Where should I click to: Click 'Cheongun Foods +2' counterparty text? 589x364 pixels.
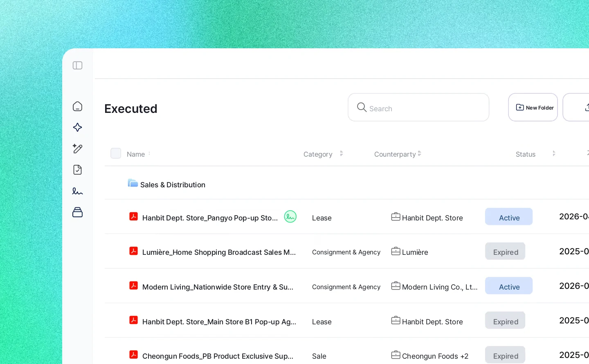click(x=435, y=356)
